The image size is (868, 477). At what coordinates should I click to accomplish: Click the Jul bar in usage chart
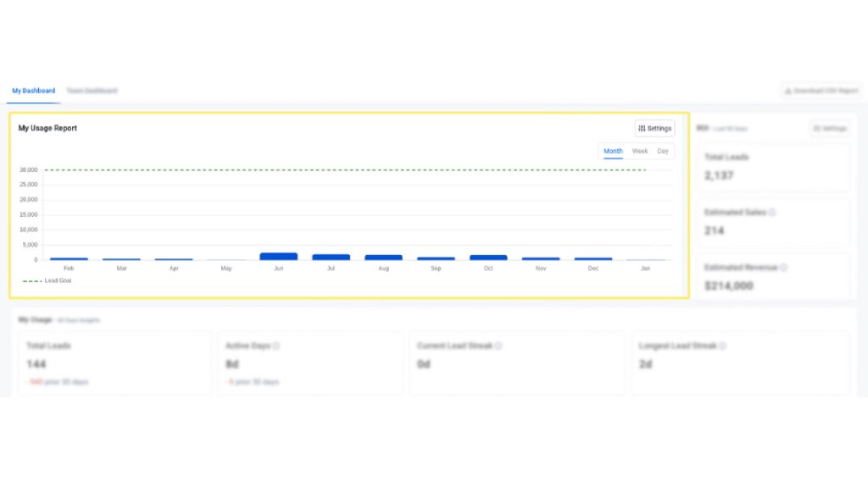[x=331, y=258]
